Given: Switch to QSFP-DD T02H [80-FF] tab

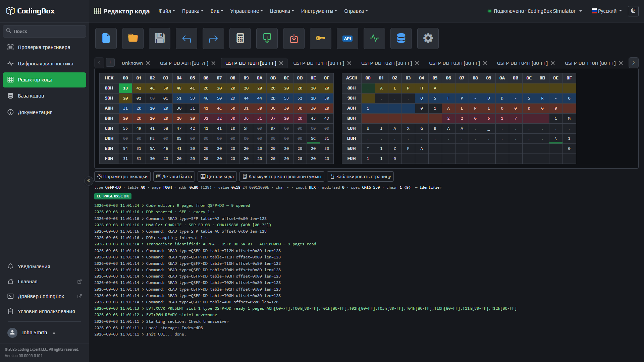Looking at the screenshot, I should pyautogui.click(x=386, y=63).
